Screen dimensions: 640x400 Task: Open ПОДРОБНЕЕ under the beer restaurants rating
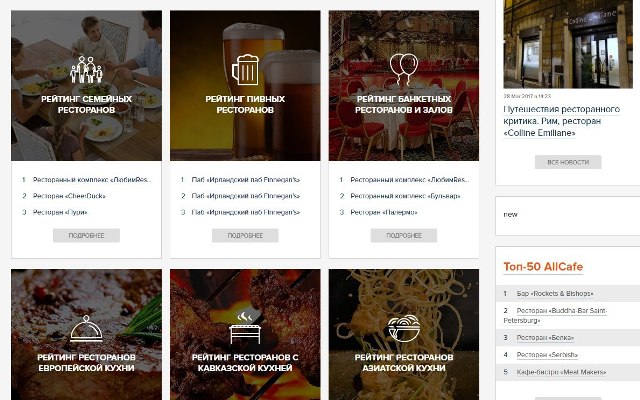click(245, 236)
